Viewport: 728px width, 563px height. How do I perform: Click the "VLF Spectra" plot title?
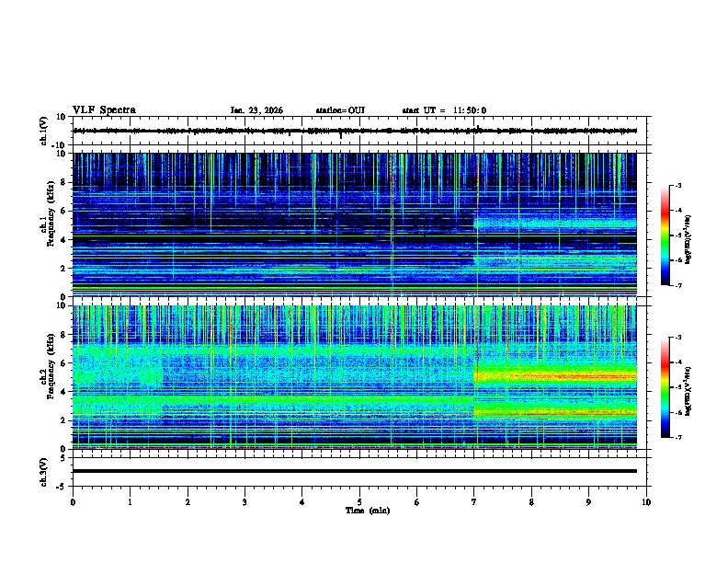[104, 110]
